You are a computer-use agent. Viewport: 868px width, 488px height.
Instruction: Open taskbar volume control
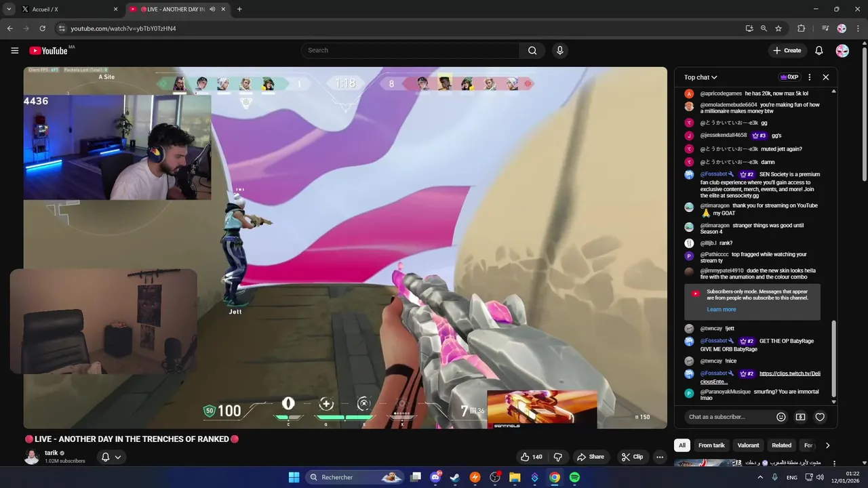(819, 477)
